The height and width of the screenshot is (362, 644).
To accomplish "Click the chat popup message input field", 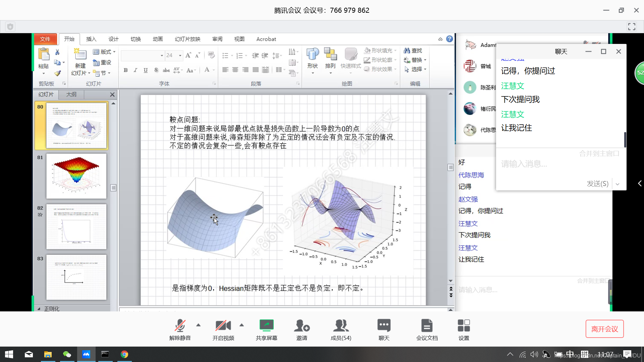I will pos(560,164).
